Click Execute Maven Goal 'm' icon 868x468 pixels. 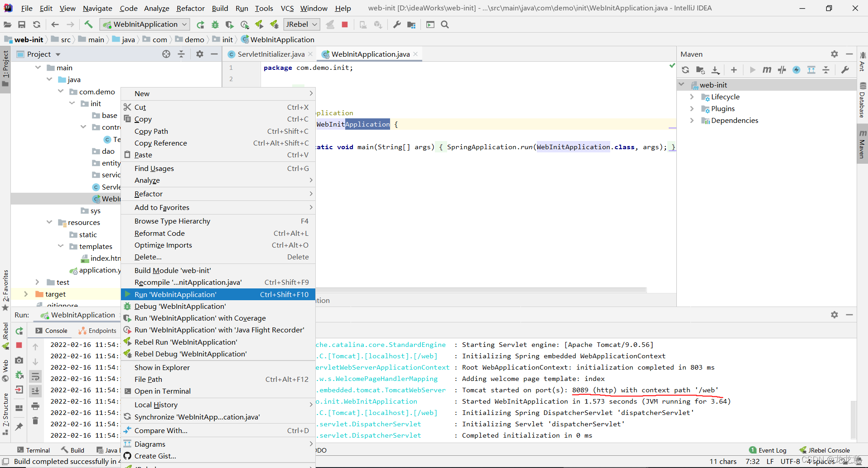tap(767, 70)
